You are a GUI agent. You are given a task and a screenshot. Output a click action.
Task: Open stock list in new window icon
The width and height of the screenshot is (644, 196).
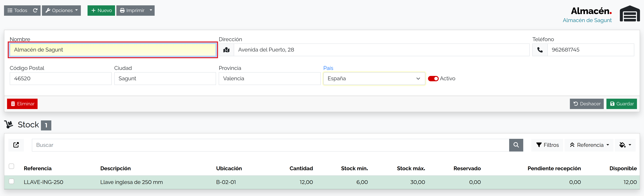(16, 145)
